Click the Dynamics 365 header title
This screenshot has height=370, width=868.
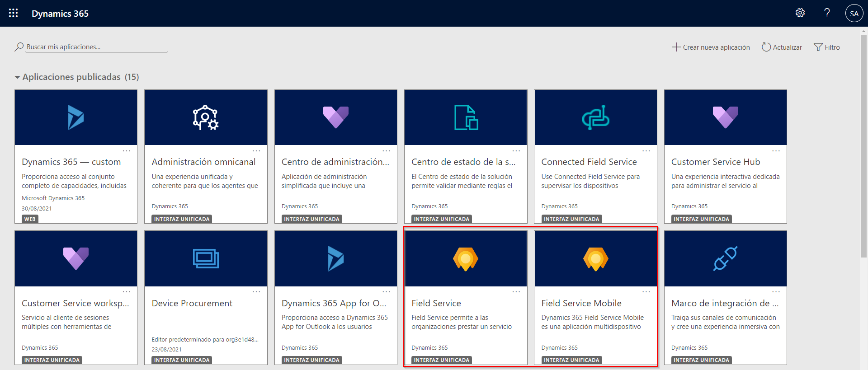tap(60, 14)
